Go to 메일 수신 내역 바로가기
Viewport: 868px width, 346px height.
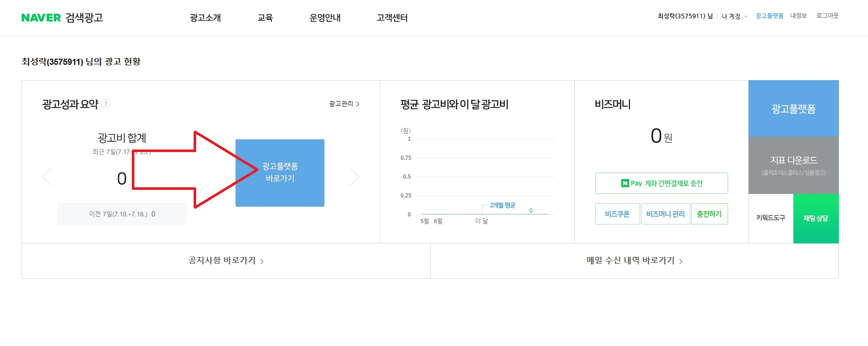(x=635, y=261)
